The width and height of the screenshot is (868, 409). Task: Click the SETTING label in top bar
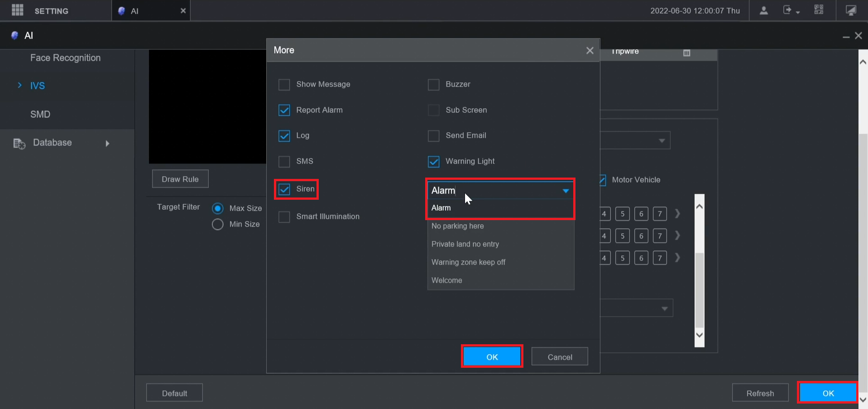click(x=52, y=11)
